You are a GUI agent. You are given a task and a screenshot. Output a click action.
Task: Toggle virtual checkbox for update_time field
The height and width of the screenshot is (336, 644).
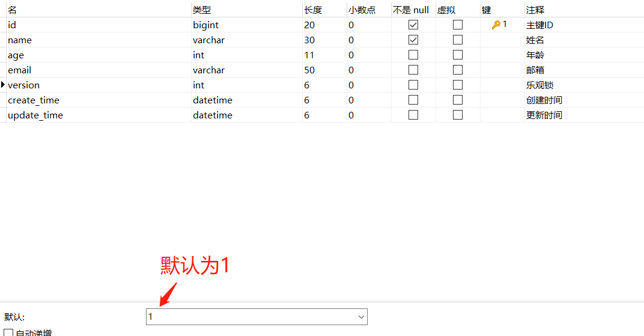(x=458, y=115)
